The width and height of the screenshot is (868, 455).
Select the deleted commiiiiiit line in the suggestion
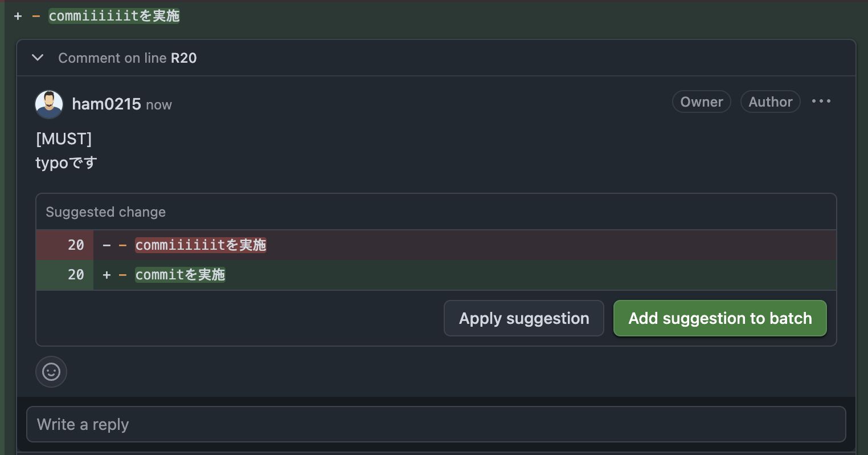tap(200, 245)
